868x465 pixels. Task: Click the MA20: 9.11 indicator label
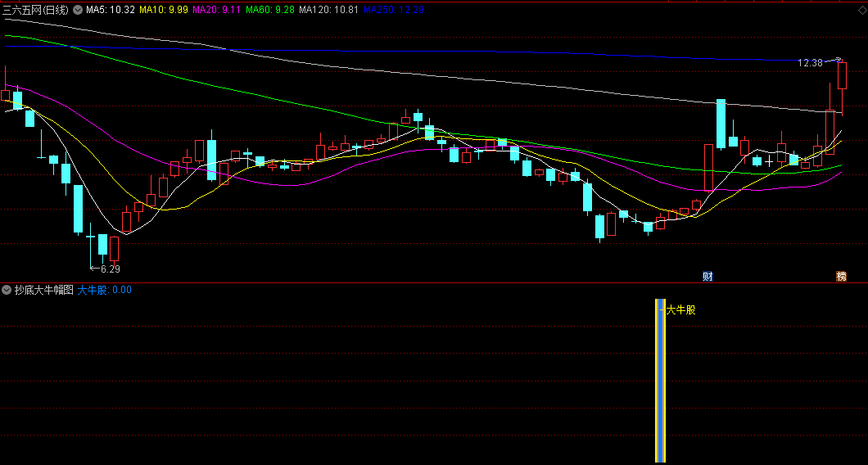click(216, 9)
